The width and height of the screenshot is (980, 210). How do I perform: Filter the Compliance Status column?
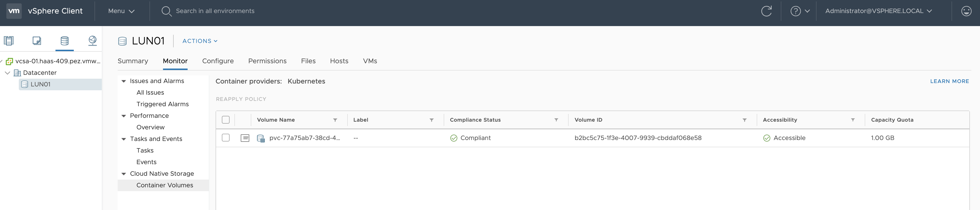[556, 120]
